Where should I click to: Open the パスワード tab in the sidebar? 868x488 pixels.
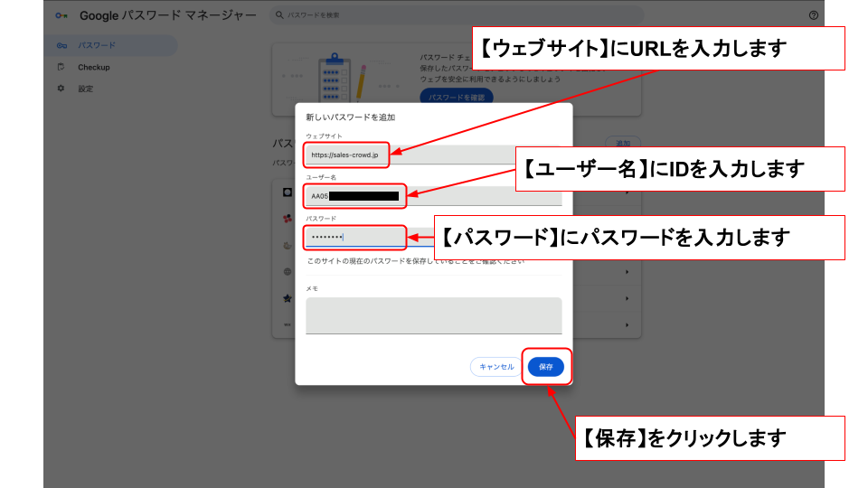click(x=96, y=45)
